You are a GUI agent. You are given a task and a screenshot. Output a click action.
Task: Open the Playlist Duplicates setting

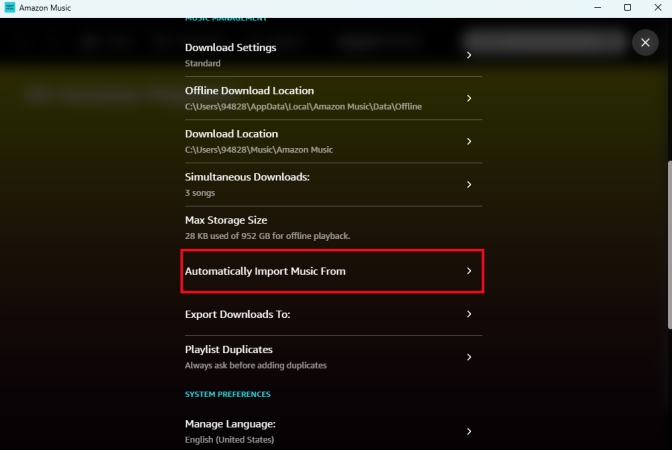click(333, 357)
